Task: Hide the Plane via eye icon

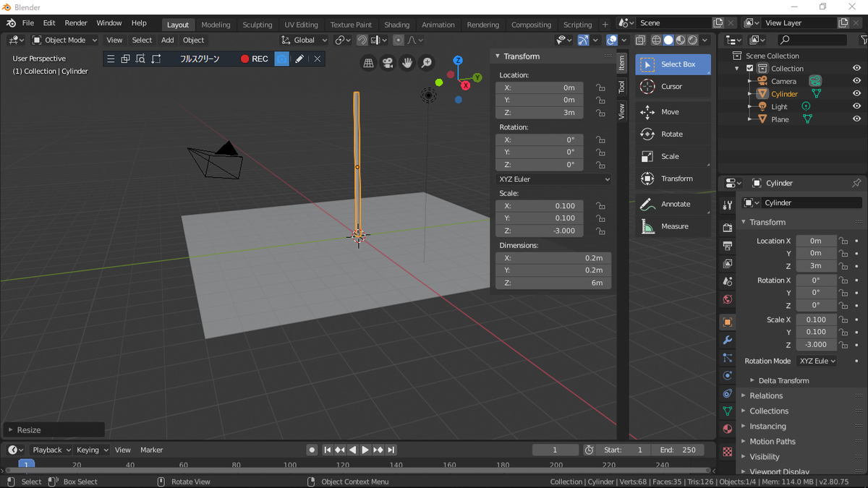Action: 856,119
